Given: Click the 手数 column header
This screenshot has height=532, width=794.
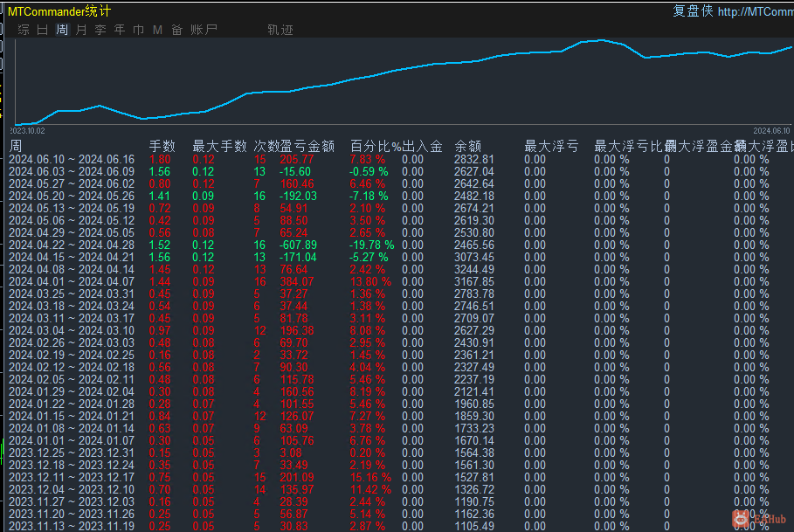Looking at the screenshot, I should tap(162, 146).
